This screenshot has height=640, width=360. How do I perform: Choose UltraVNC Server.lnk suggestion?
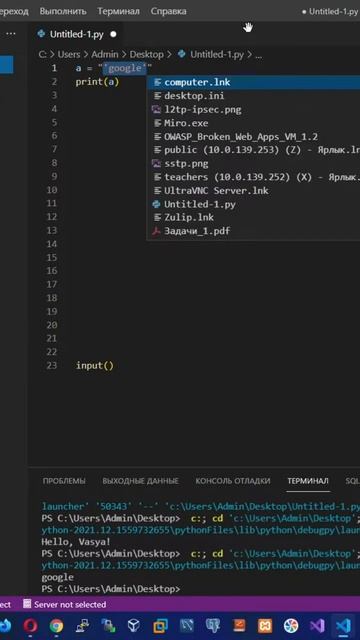click(x=253, y=190)
